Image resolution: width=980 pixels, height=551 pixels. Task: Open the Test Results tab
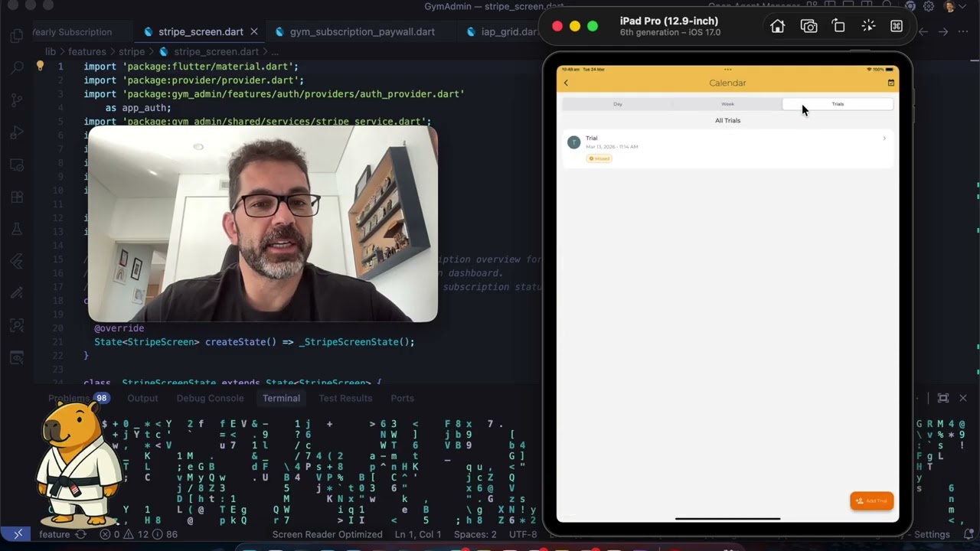(345, 398)
